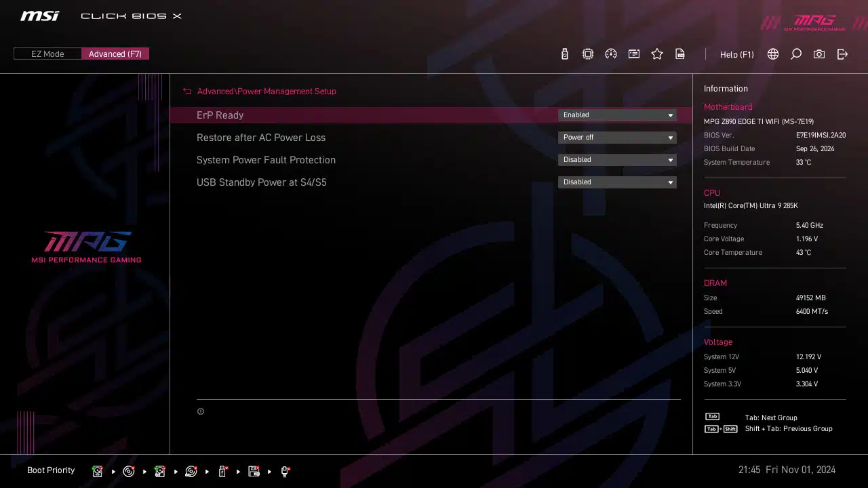Screen dimensions: 868x488
Task: Go back via the breadcrumb return arrow
Action: 187,91
